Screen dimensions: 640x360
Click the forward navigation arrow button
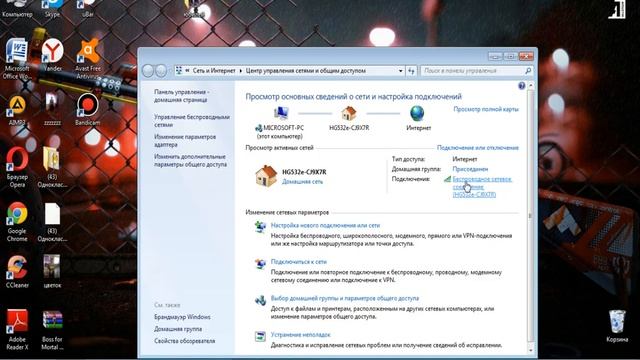(x=161, y=71)
